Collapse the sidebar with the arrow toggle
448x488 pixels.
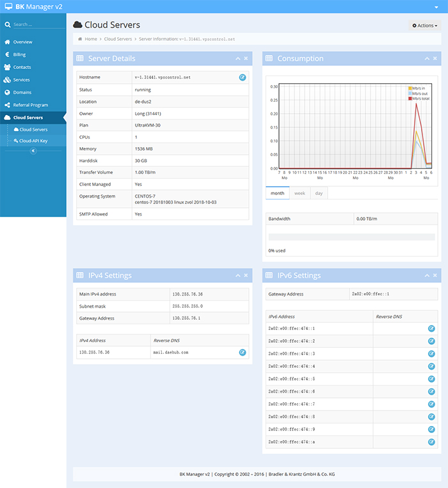pos(33,151)
